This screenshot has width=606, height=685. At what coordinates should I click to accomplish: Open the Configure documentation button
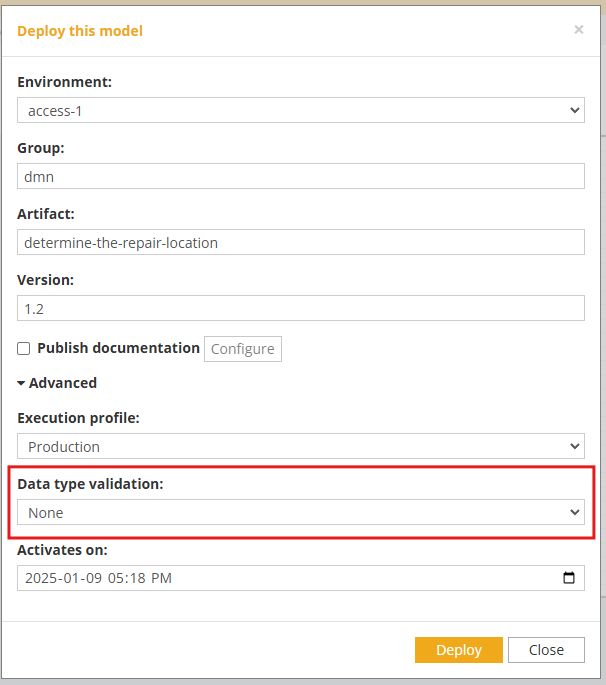point(243,349)
